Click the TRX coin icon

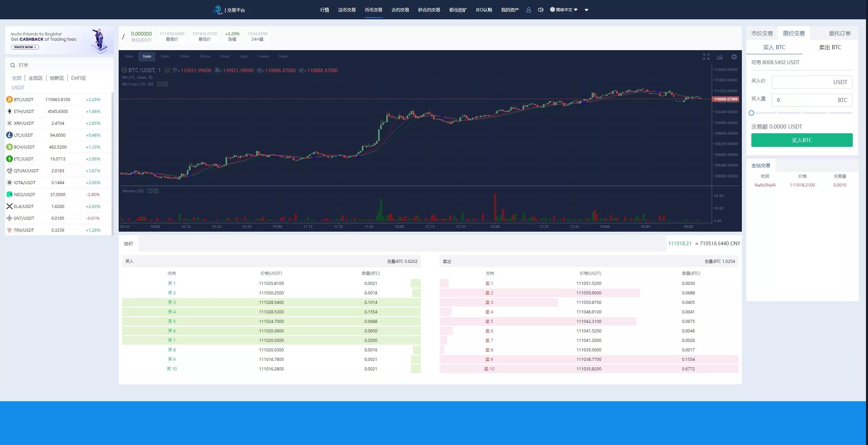click(9, 230)
